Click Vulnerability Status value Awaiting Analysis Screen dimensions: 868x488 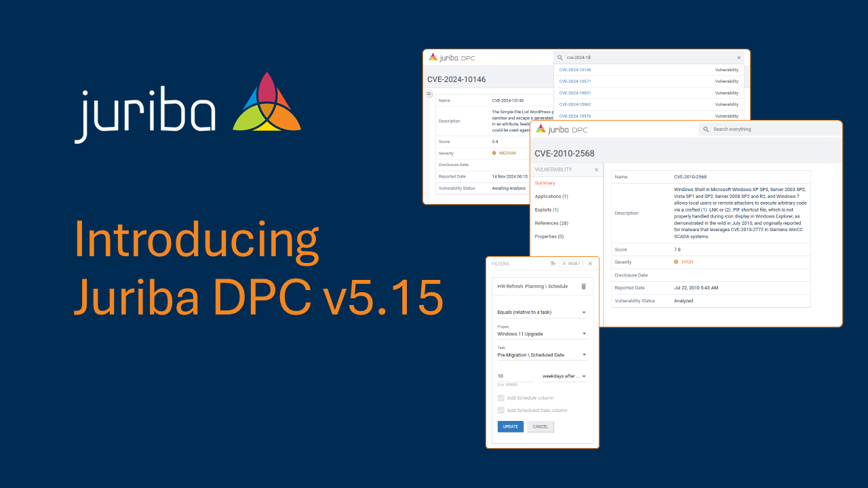(x=509, y=188)
